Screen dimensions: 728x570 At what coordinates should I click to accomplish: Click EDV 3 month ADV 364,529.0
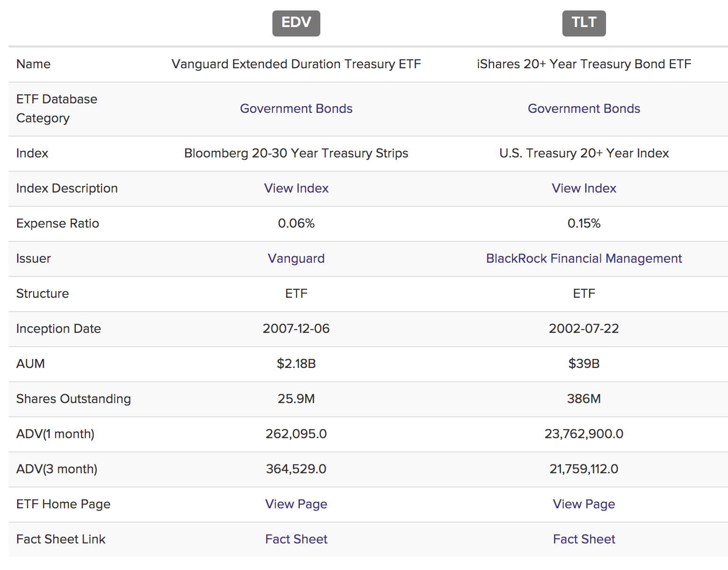pos(296,469)
